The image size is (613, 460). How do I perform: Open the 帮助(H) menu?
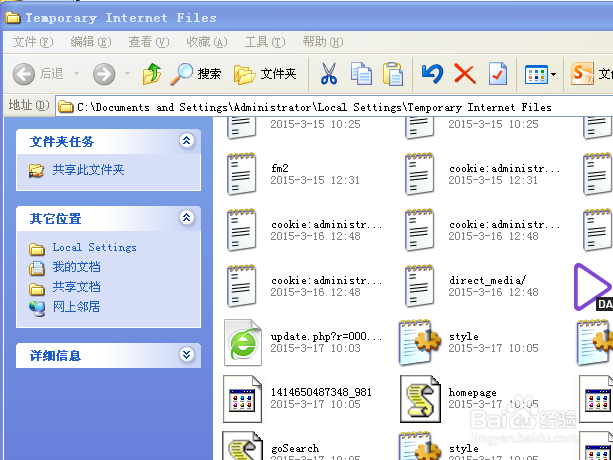(323, 41)
